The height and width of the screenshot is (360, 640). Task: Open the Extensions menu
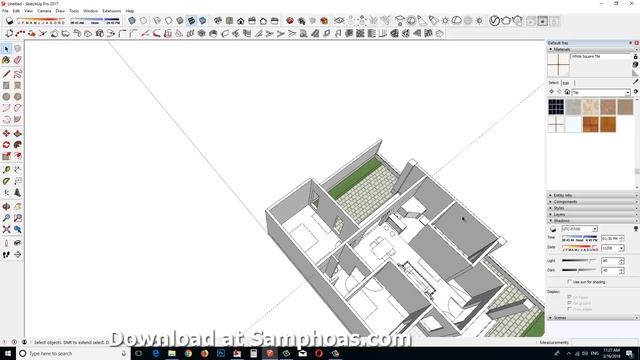point(111,11)
